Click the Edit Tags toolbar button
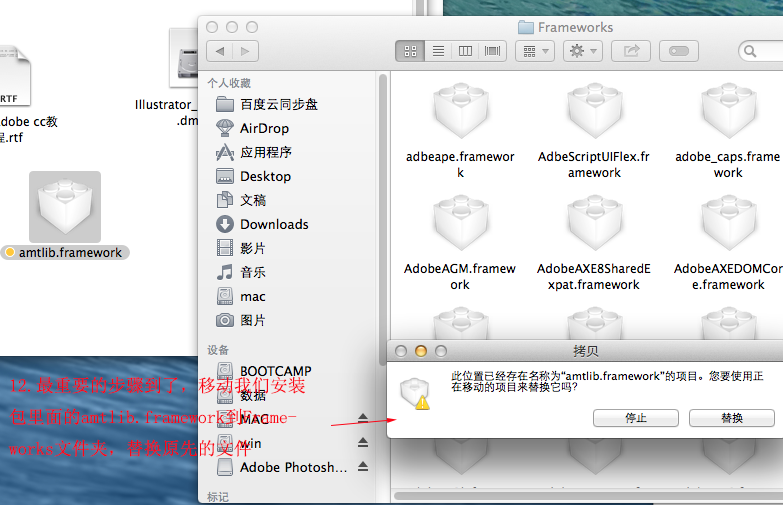This screenshot has height=505, width=783. click(x=679, y=51)
